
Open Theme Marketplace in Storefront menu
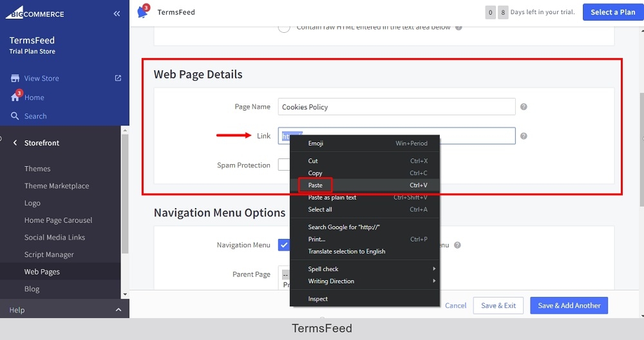pyautogui.click(x=57, y=186)
